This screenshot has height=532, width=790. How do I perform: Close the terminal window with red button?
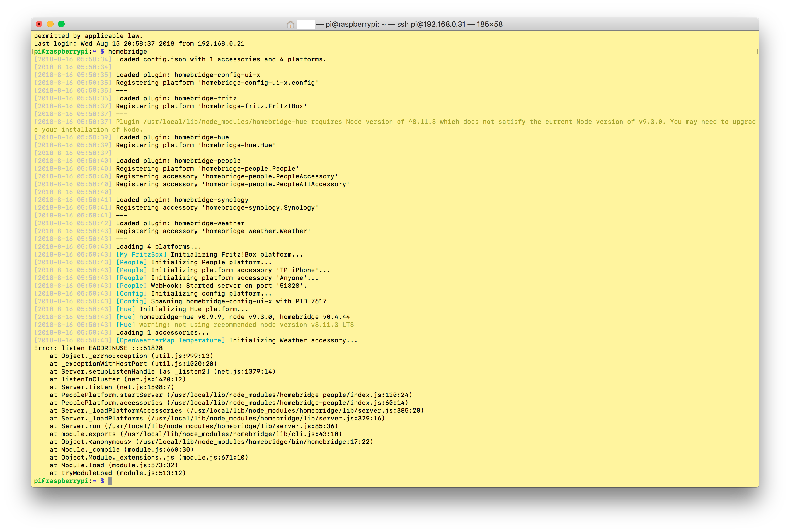[x=39, y=24]
